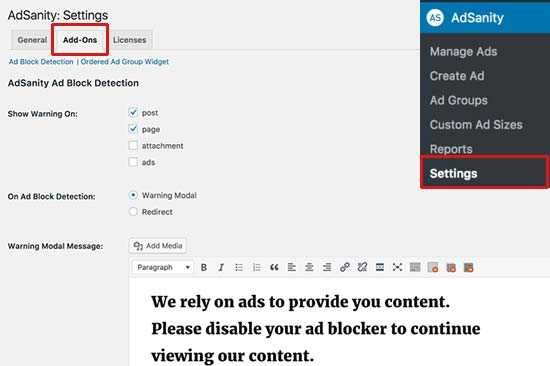Image resolution: width=550 pixels, height=366 pixels.
Task: Click the first AdSanity orange editor icon
Action: tap(433, 267)
